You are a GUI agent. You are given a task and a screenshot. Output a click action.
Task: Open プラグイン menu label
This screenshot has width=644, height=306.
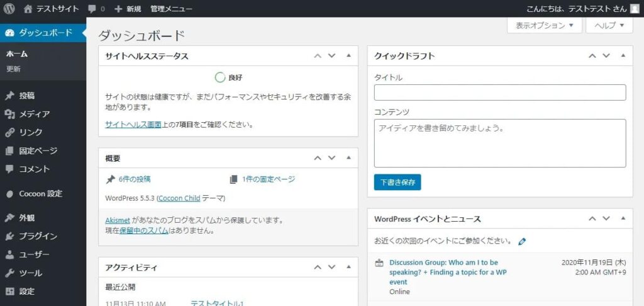38,237
